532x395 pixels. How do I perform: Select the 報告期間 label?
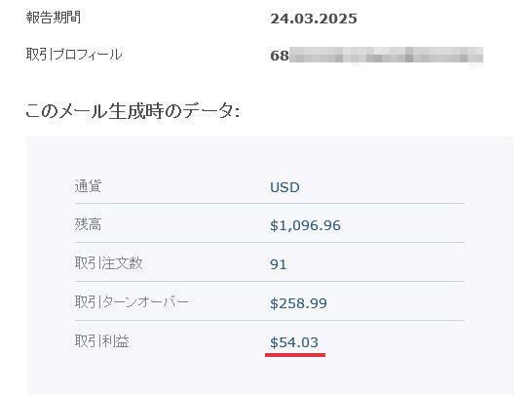(x=54, y=18)
